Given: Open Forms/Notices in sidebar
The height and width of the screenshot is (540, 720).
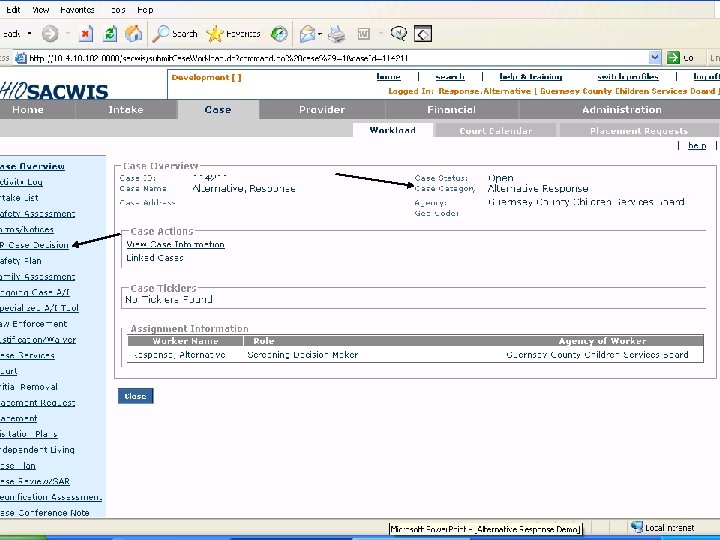Looking at the screenshot, I should pos(27,229).
